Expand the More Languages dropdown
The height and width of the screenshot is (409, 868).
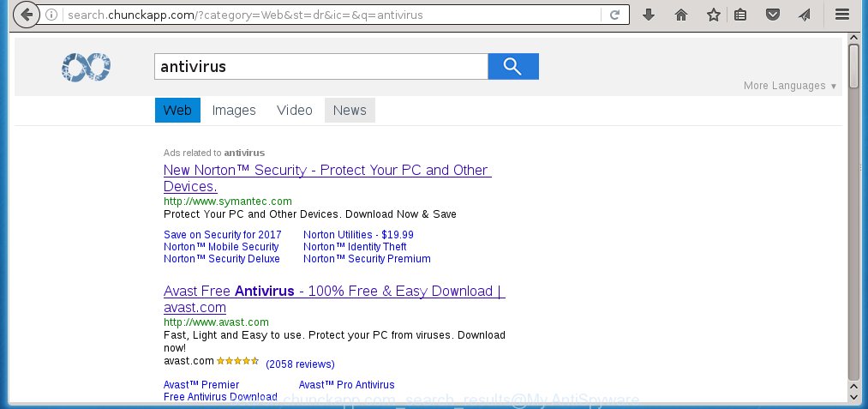click(x=790, y=86)
